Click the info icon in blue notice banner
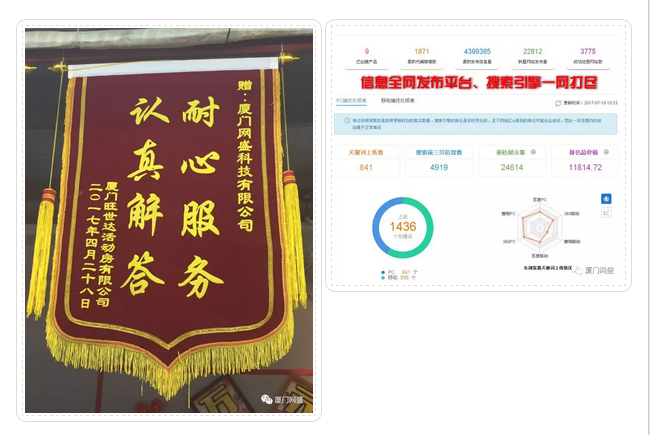 (345, 119)
